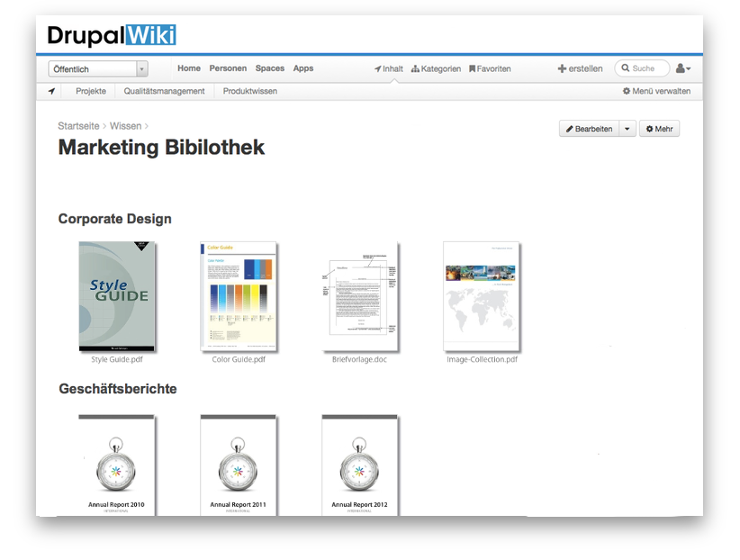Open the Inhalt navigation tab
Screen dimensions: 740x560
(x=389, y=68)
